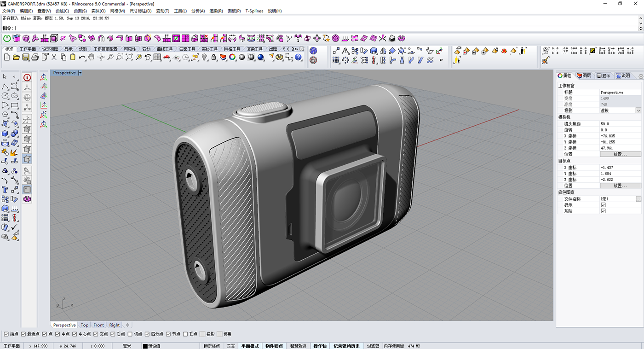Toggle the 交点 snap checkbox
Screen dimensions: 644x349
[95, 334]
